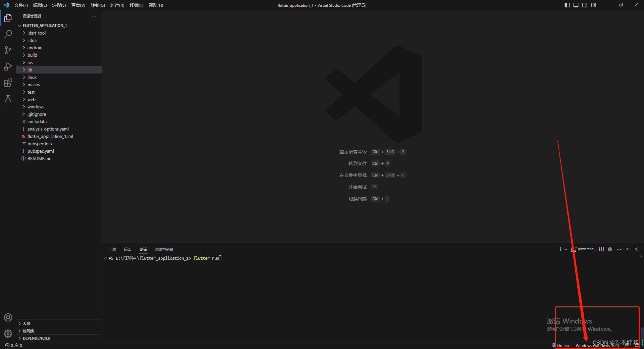
Task: Kill the terminal with trash icon
Action: 610,249
